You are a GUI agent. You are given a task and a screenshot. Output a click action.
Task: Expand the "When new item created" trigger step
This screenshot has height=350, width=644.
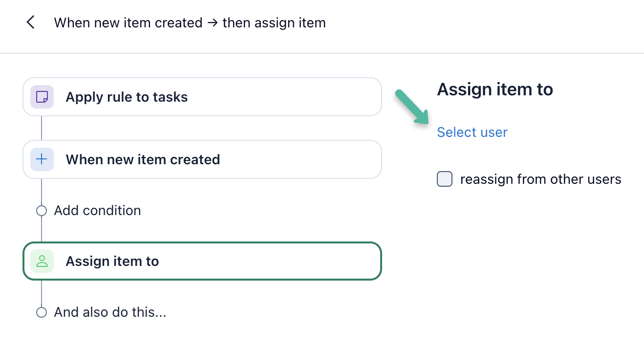coord(202,159)
